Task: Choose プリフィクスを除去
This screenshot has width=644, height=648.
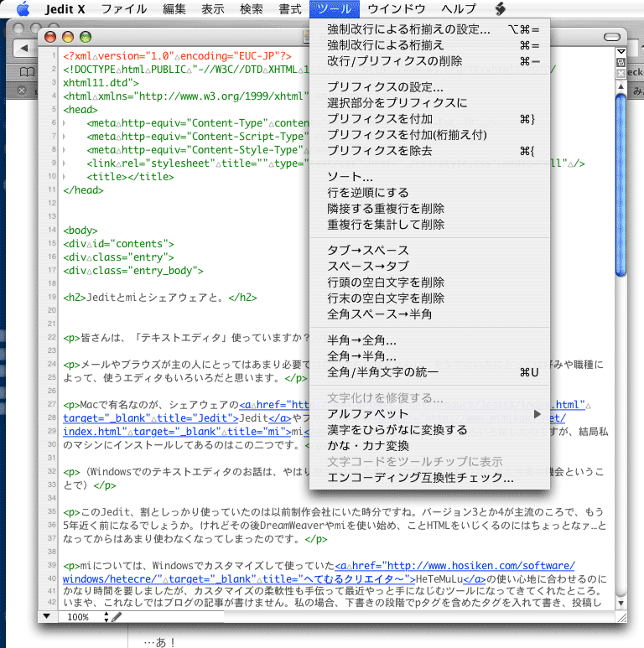Action: [x=430, y=150]
